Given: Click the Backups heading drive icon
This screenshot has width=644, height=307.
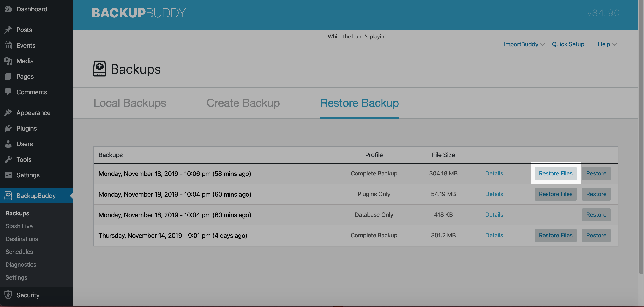Looking at the screenshot, I should coord(99,69).
